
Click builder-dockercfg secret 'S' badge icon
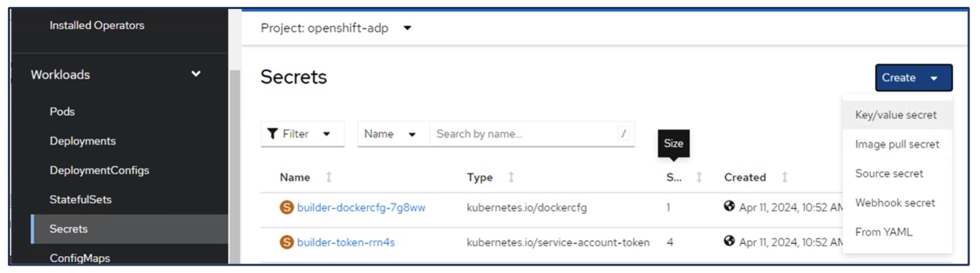point(286,207)
